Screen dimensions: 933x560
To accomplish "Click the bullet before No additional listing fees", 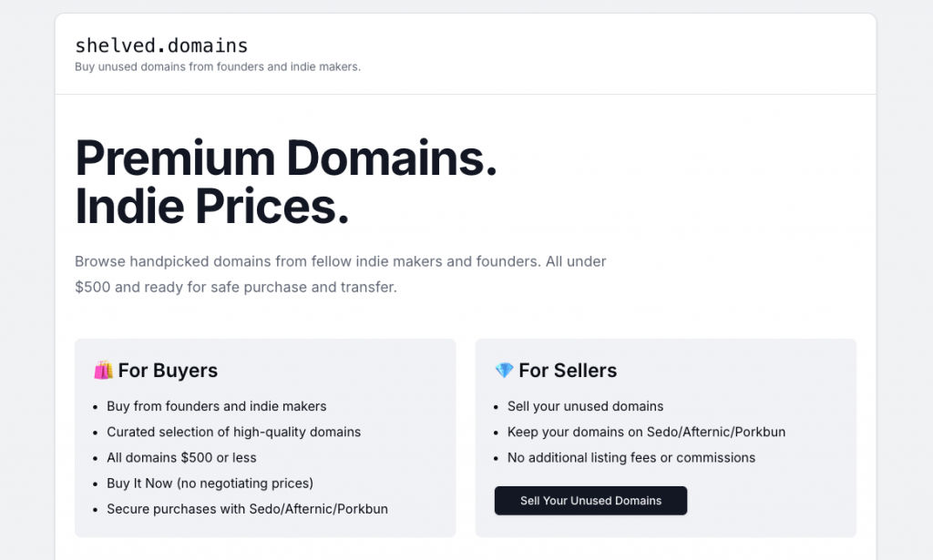I will pos(496,458).
